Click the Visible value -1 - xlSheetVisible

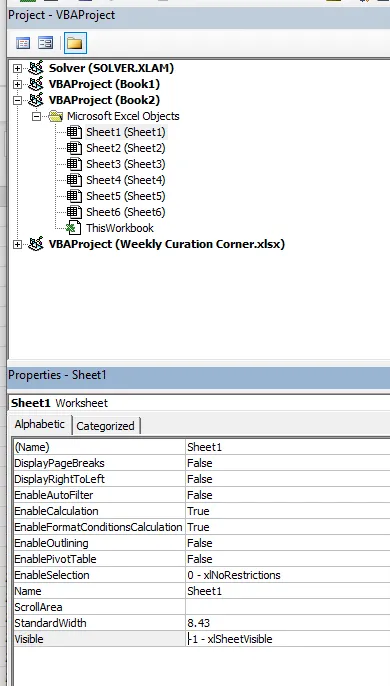click(x=288, y=639)
